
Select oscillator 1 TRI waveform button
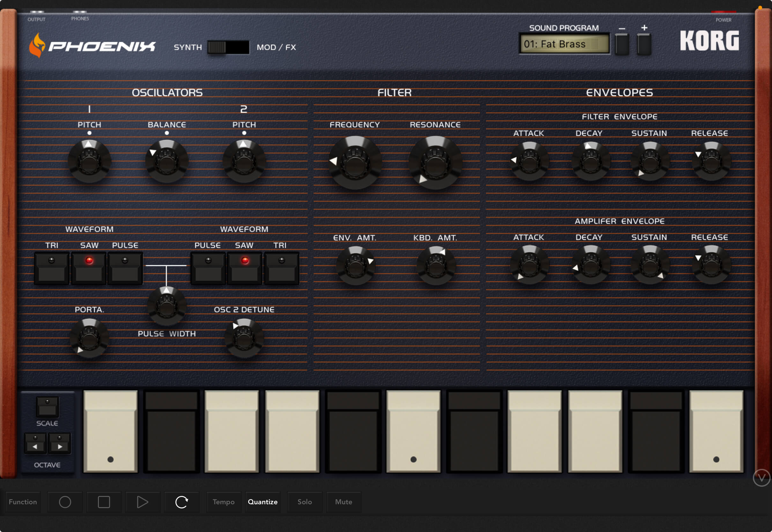coord(52,268)
